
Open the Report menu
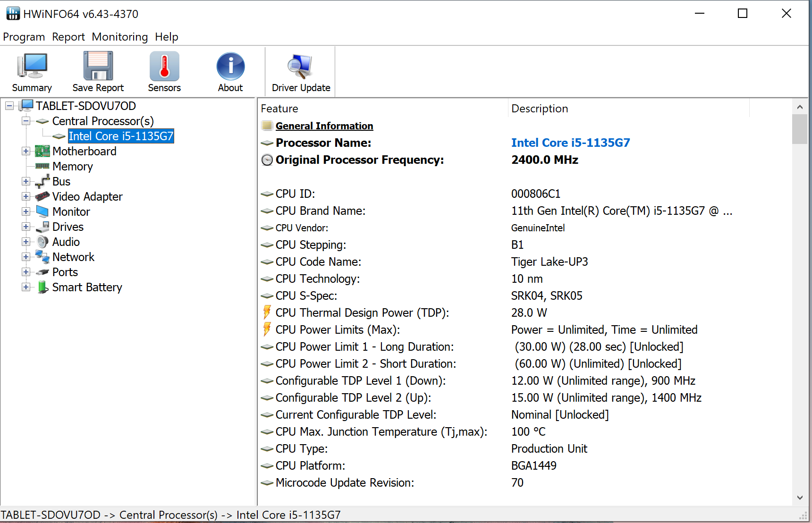pos(68,37)
